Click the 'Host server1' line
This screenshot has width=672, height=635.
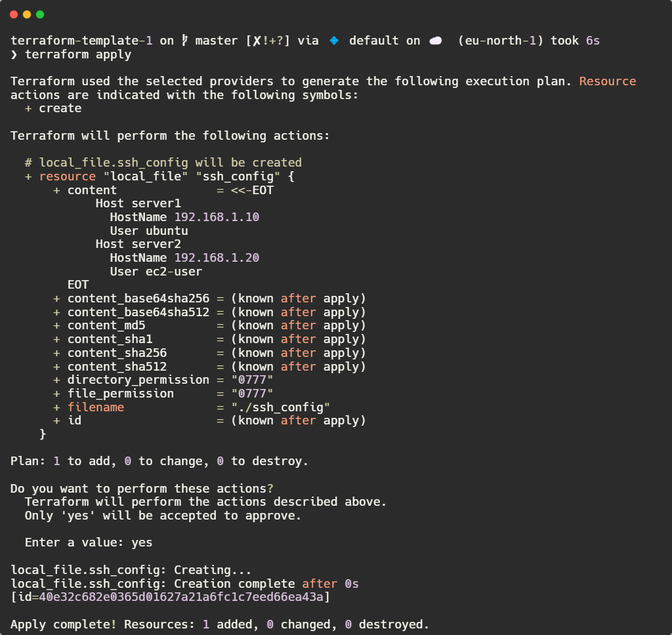pos(138,203)
